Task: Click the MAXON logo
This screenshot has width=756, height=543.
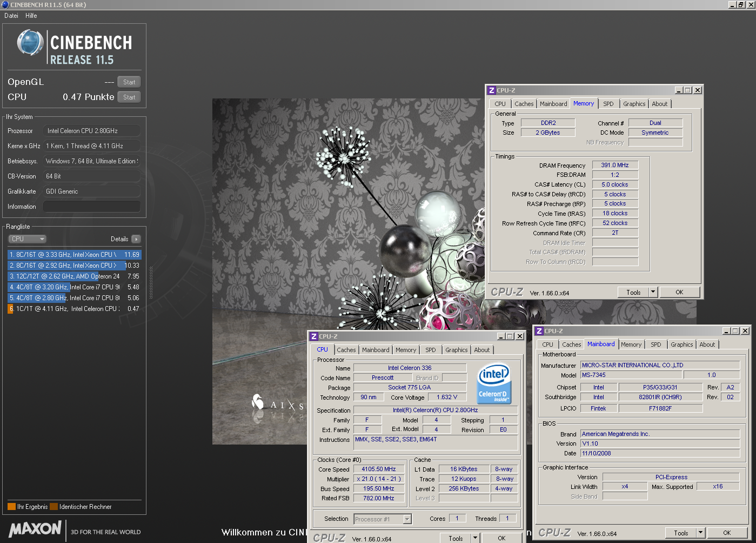Action: (36, 529)
